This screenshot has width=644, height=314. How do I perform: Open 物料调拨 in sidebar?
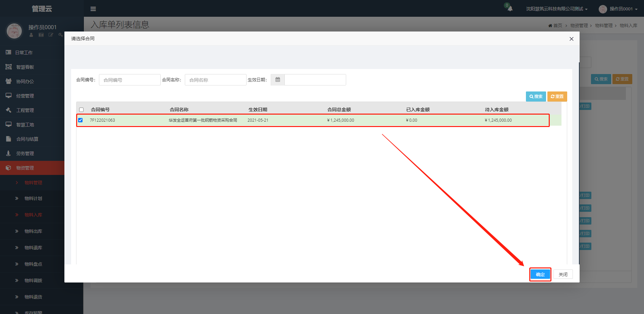(x=33, y=280)
